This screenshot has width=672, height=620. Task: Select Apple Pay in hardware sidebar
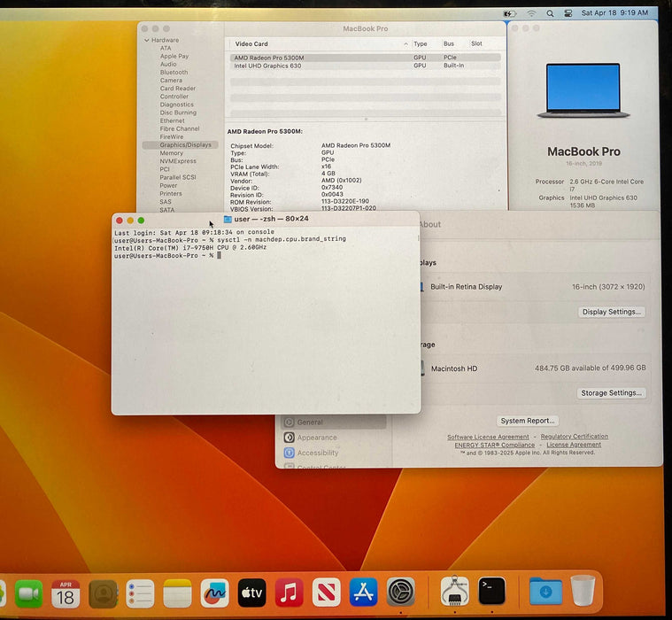(174, 56)
